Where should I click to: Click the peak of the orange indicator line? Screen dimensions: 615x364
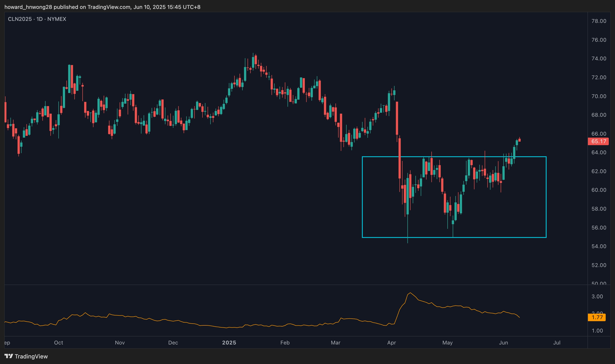410,293
